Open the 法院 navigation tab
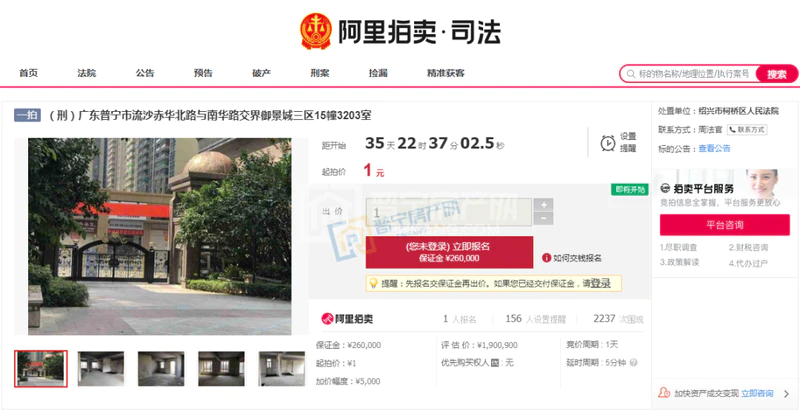Viewport: 800px width, 411px height. 87,73
